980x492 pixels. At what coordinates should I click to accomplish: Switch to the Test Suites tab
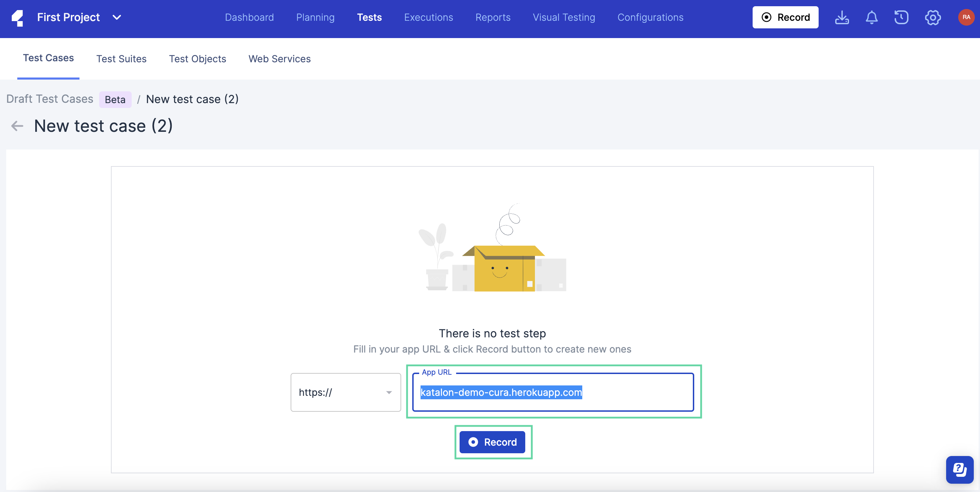click(121, 58)
